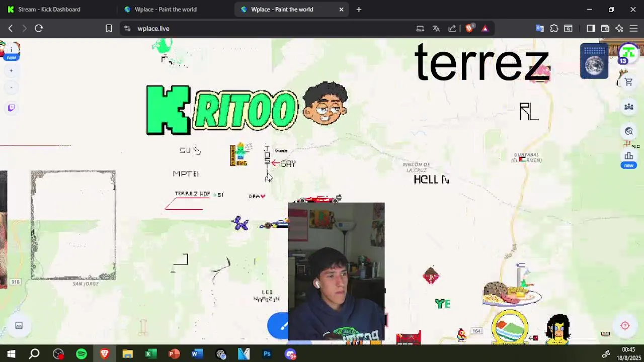This screenshot has height=362, width=644.
Task: Click the RINCON DE LA CRUZ map label
Action: pos(417,167)
